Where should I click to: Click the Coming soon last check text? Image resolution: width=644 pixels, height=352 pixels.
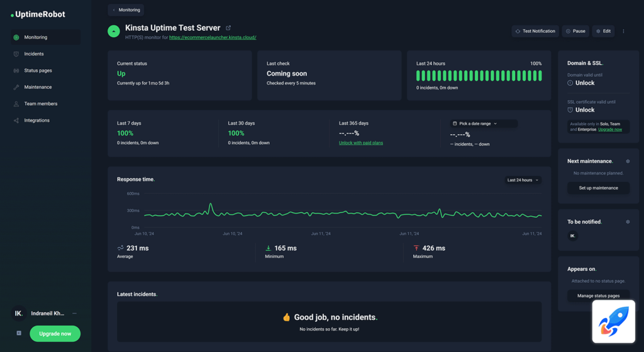coord(287,74)
